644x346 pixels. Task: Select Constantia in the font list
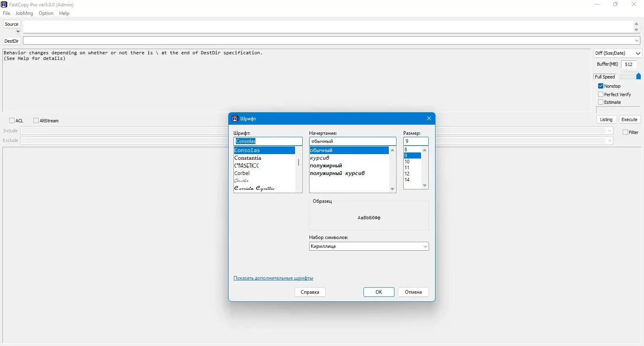(x=264, y=158)
